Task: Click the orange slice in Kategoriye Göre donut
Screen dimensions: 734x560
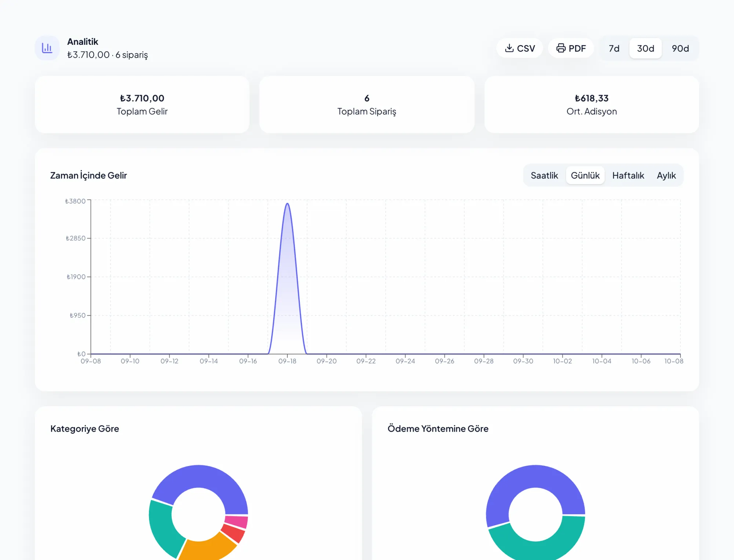Action: [x=207, y=549]
